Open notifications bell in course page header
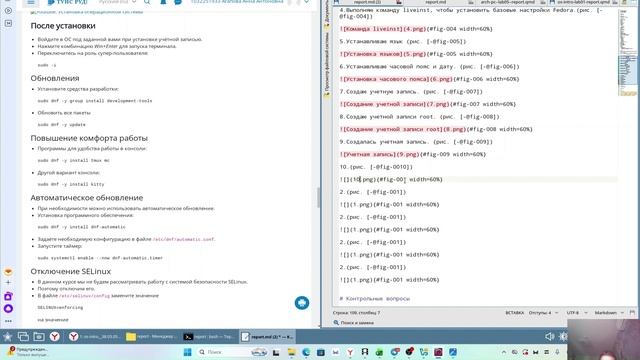The image size is (640, 360). pyautogui.click(x=163, y=2)
